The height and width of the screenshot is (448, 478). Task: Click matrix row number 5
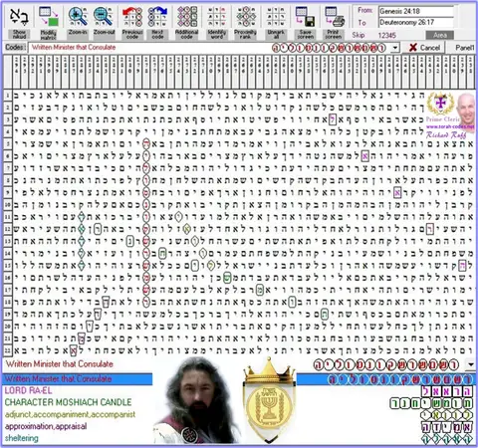[x=8, y=144]
